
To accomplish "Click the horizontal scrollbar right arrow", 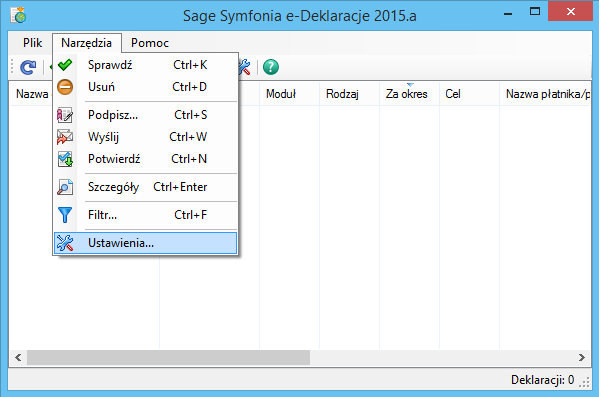I will pyautogui.click(x=582, y=358).
